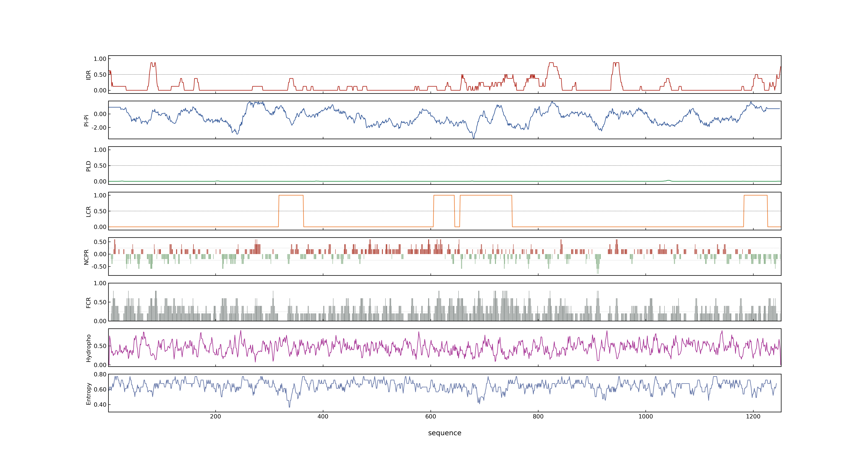
Task: Select the PLD y-axis label
Action: pyautogui.click(x=88, y=166)
